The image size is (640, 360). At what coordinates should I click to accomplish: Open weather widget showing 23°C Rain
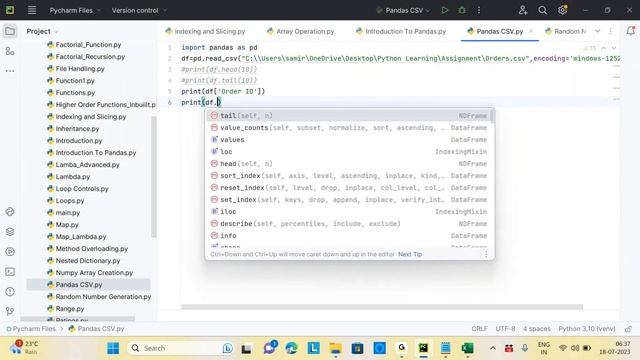(25, 348)
